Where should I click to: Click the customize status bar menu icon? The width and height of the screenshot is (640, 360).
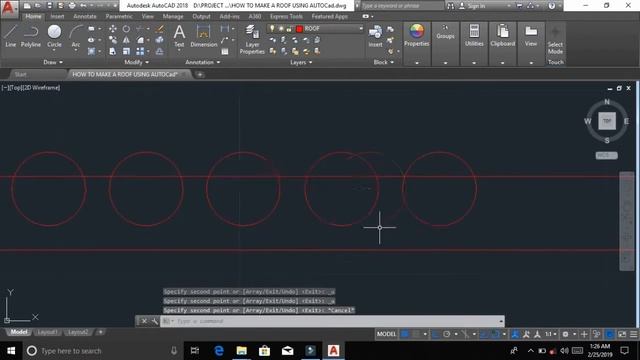tap(633, 334)
